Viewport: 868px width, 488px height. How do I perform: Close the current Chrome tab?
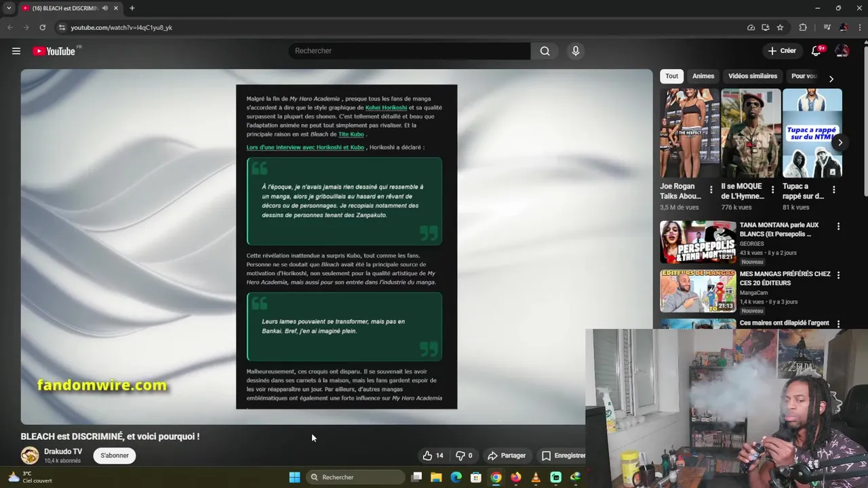tap(116, 8)
